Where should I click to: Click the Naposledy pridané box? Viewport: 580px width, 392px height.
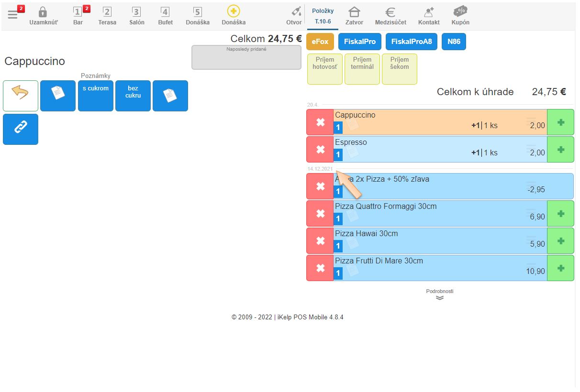[246, 57]
